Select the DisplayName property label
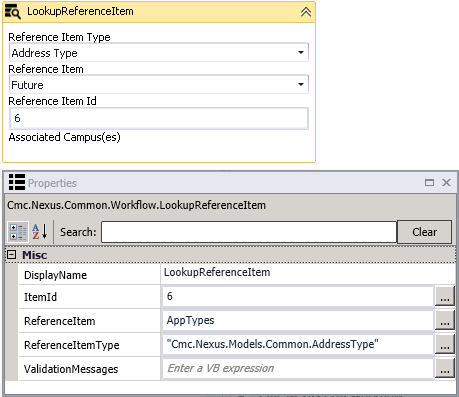459x397 pixels. (55, 275)
